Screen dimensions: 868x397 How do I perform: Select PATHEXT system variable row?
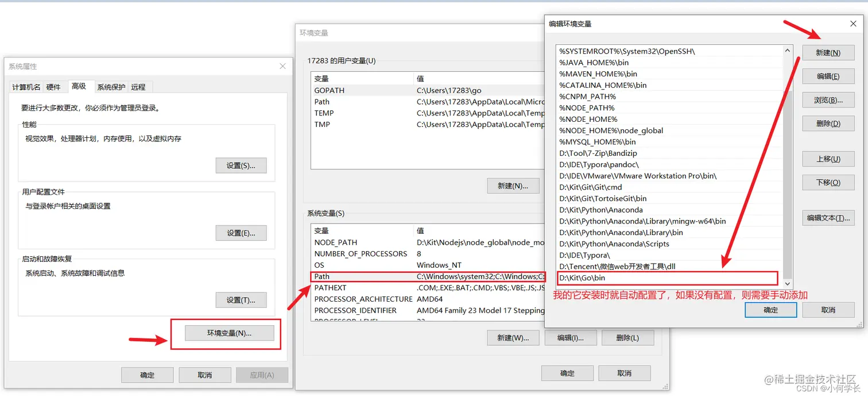point(428,288)
